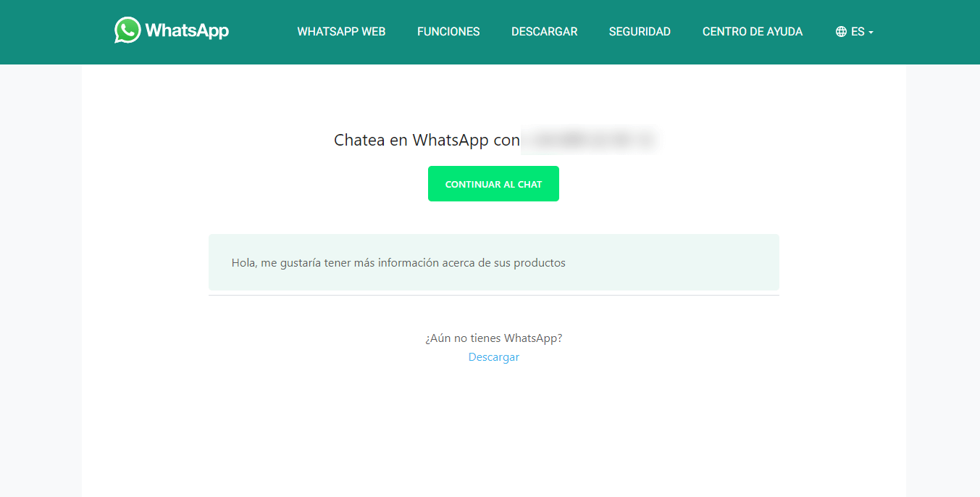Click the WhatsApp logo icon
The height and width of the screenshot is (497, 980).
coord(127,30)
